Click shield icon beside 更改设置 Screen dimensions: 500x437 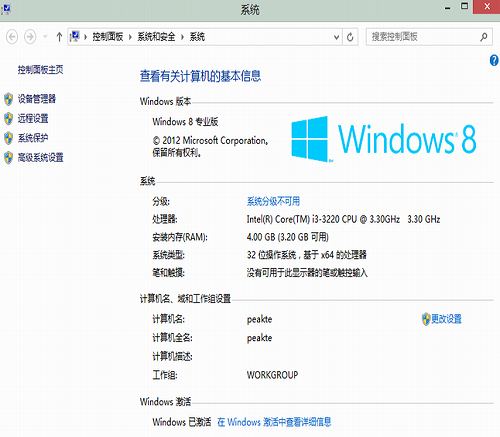426,319
